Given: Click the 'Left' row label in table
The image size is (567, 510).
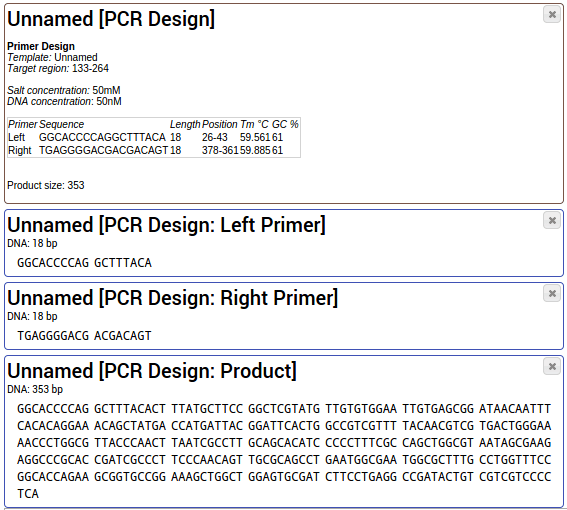Looking at the screenshot, I should tap(16, 137).
